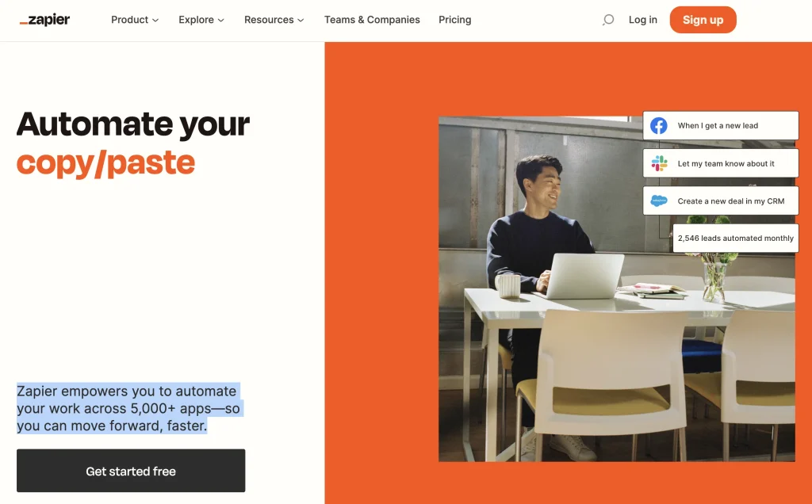812x504 pixels.
Task: Select the 'Create a new deal in my CRM' card
Action: [720, 200]
